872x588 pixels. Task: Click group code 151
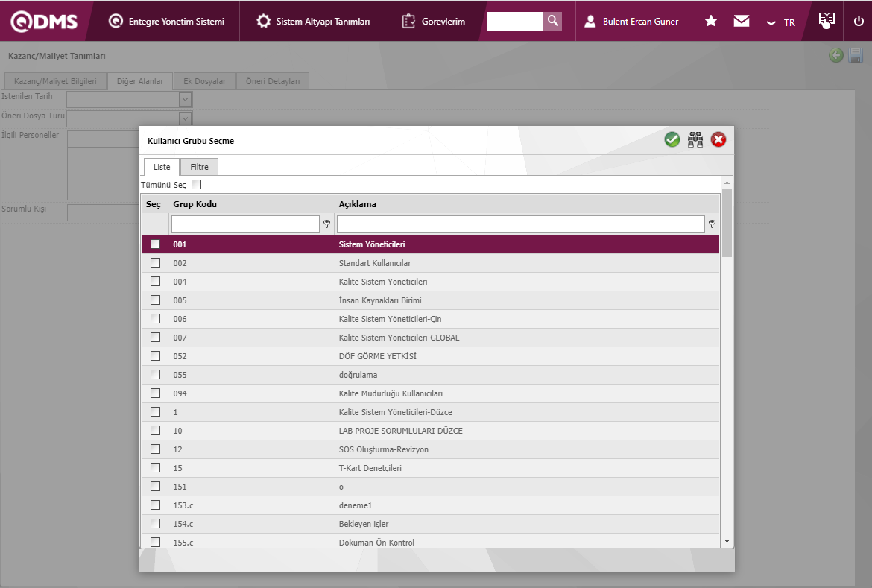[x=180, y=487]
